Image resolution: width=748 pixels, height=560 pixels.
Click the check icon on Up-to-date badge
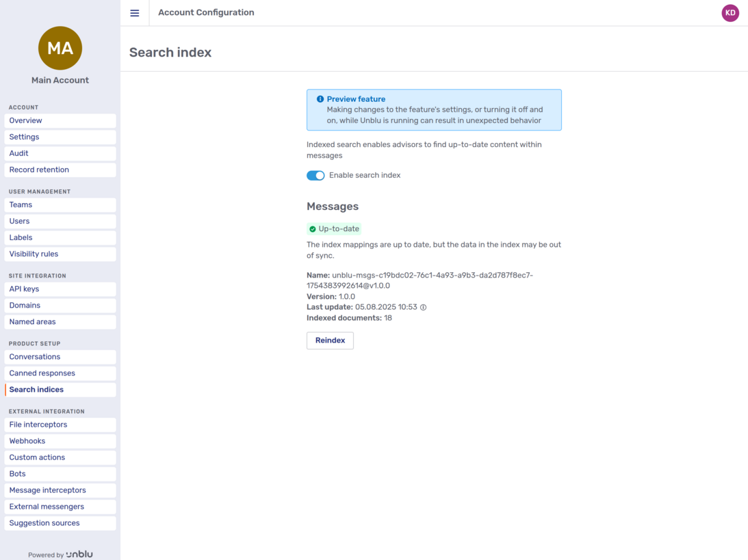coord(312,228)
